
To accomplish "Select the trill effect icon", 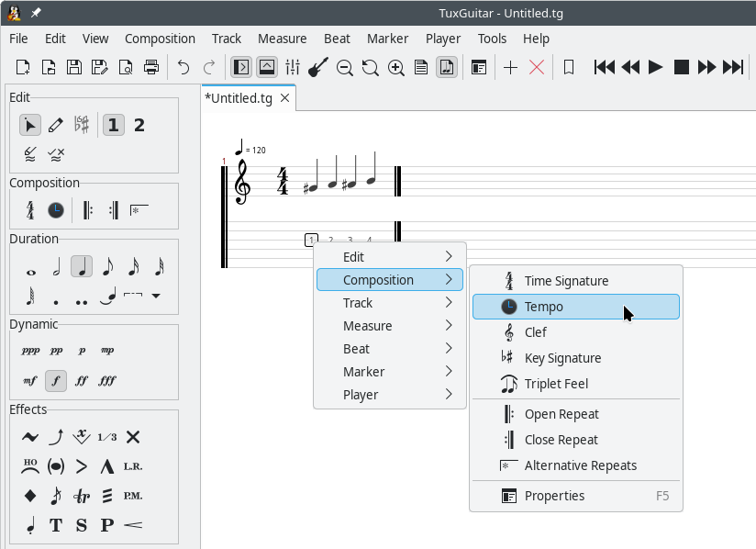I will [x=82, y=496].
